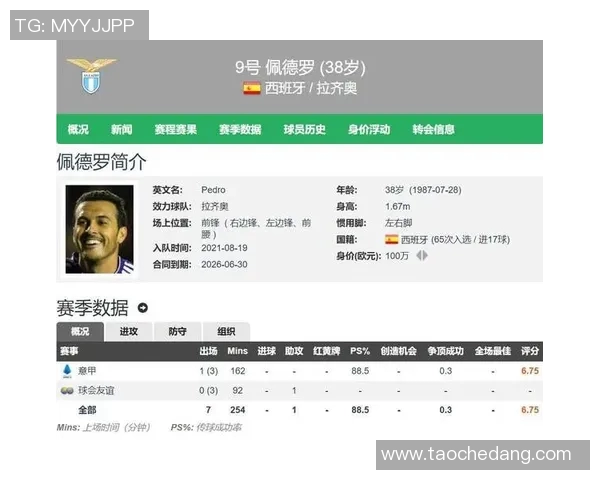Go to 赛季数据 in the nav bar
Screen dimensions: 600x480
240,129
